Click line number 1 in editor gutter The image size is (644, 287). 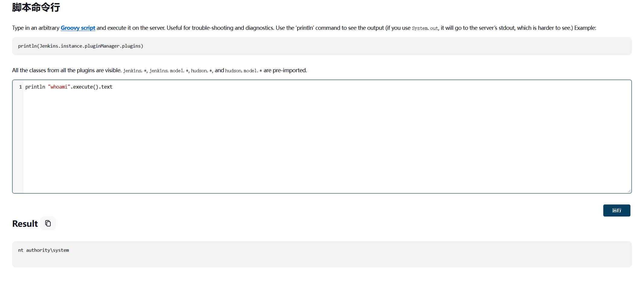21,87
